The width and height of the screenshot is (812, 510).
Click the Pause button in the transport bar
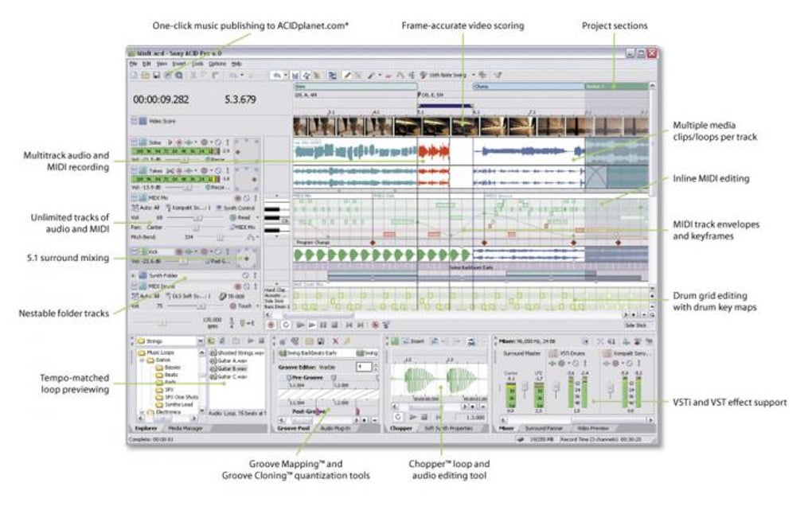click(322, 325)
